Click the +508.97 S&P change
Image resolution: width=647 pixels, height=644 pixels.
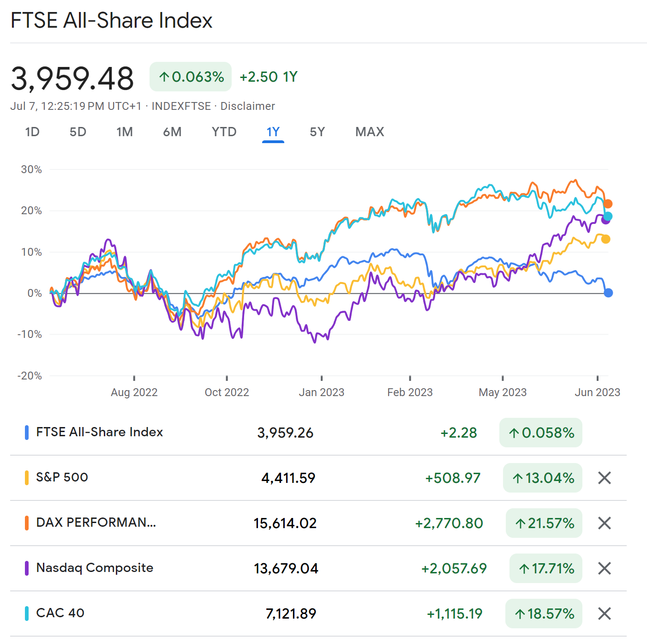tap(453, 478)
